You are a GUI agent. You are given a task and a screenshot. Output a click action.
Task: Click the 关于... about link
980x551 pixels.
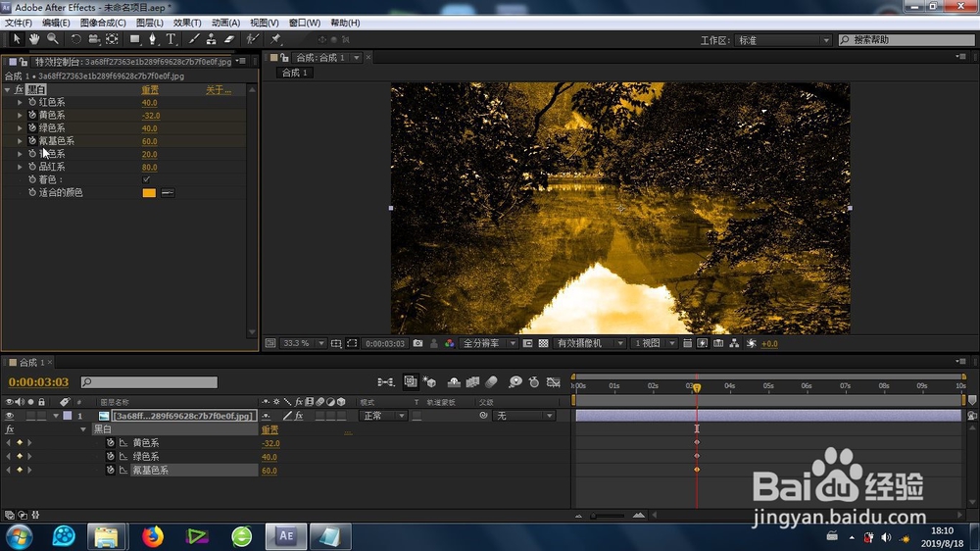click(219, 90)
